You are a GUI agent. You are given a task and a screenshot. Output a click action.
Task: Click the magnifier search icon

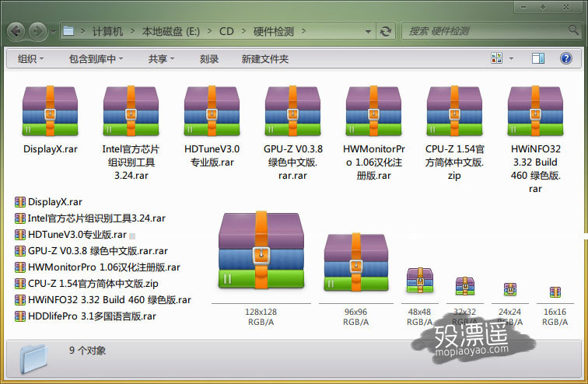tap(573, 30)
